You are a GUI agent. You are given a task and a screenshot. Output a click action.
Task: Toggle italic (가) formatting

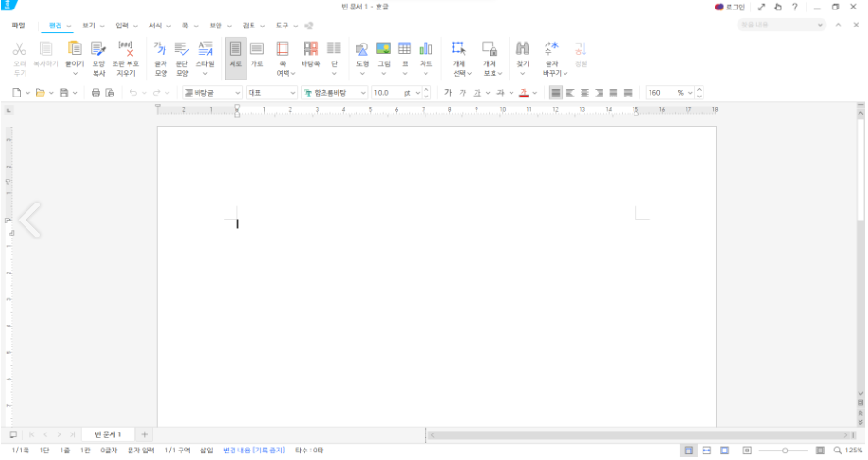click(462, 93)
